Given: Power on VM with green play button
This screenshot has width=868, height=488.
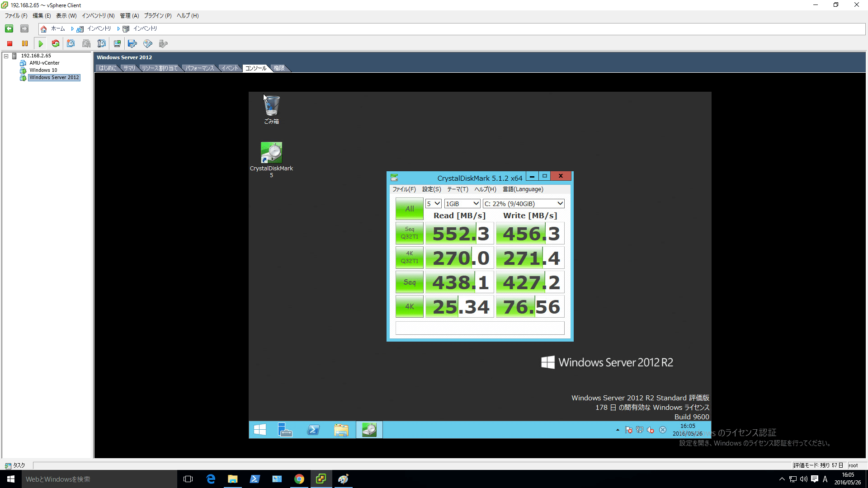Looking at the screenshot, I should pos(41,43).
